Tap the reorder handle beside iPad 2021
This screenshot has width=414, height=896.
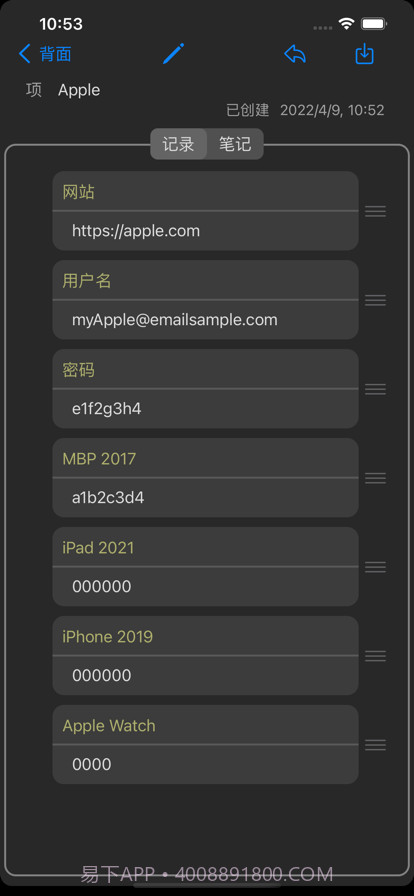[x=375, y=567]
